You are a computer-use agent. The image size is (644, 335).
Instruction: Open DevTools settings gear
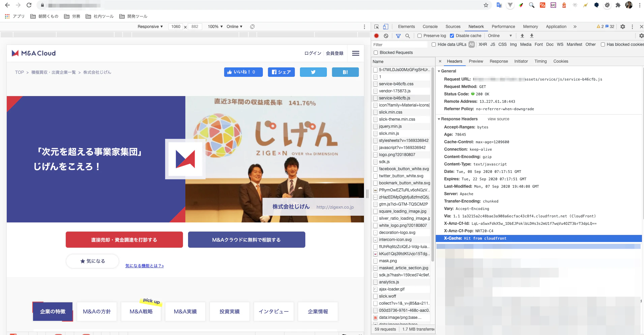(623, 27)
